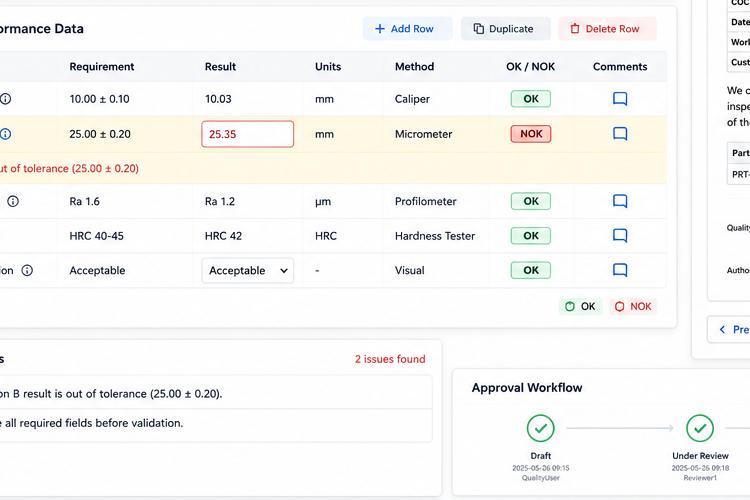Open comment icon for Visual row
The image size is (750, 500).
[620, 270]
